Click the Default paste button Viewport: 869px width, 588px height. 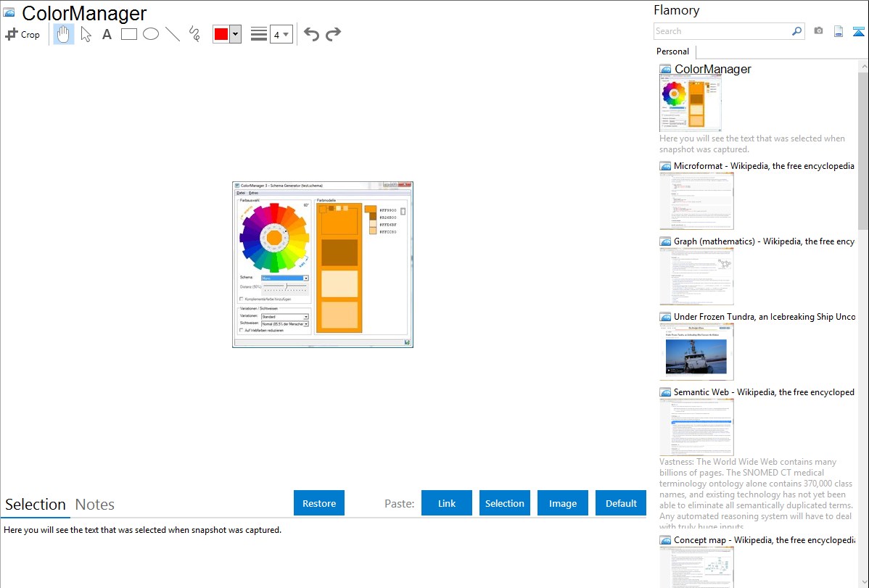621,502
